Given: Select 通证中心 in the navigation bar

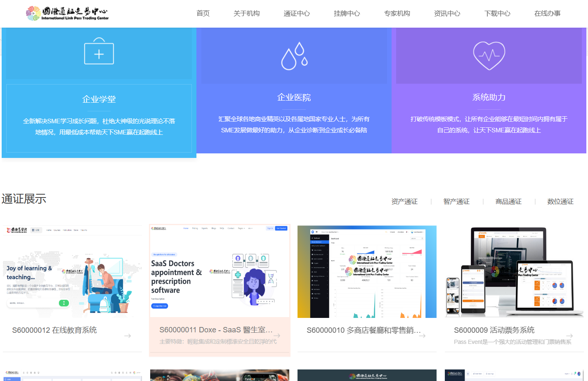Looking at the screenshot, I should click(x=297, y=13).
